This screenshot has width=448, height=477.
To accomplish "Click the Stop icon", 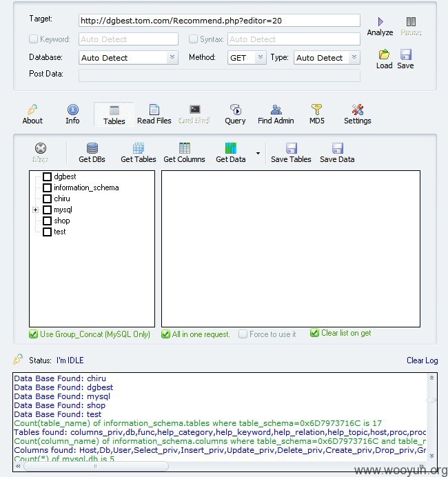I will [x=41, y=148].
